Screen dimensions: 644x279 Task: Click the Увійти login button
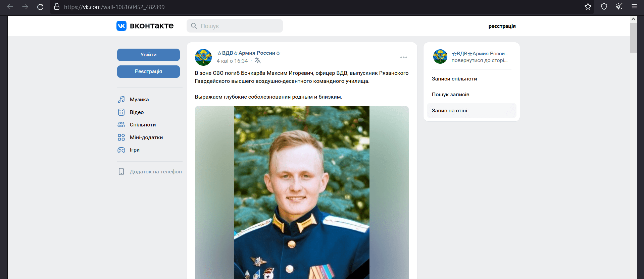(148, 55)
